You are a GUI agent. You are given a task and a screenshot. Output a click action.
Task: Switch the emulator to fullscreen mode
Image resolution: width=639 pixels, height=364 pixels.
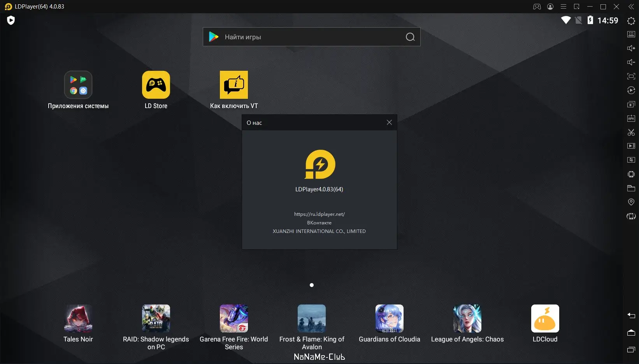pos(631,76)
